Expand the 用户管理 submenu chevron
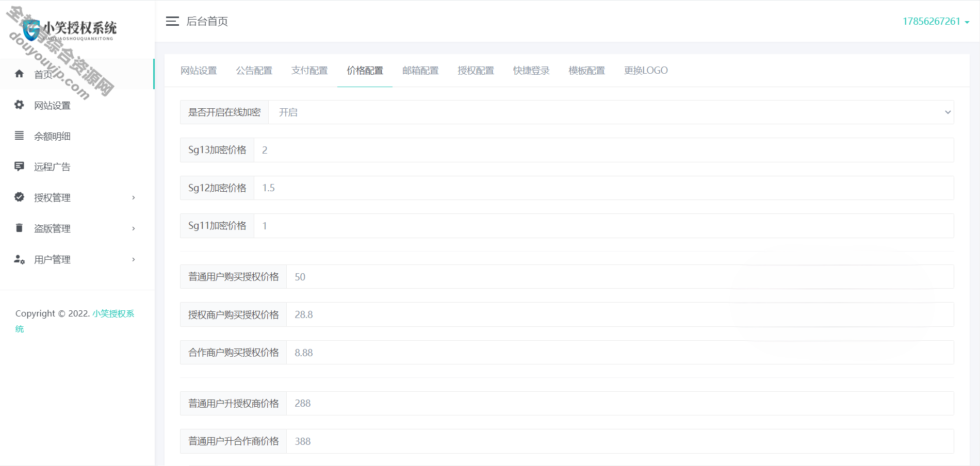Viewport: 980px width, 466px height. click(134, 259)
